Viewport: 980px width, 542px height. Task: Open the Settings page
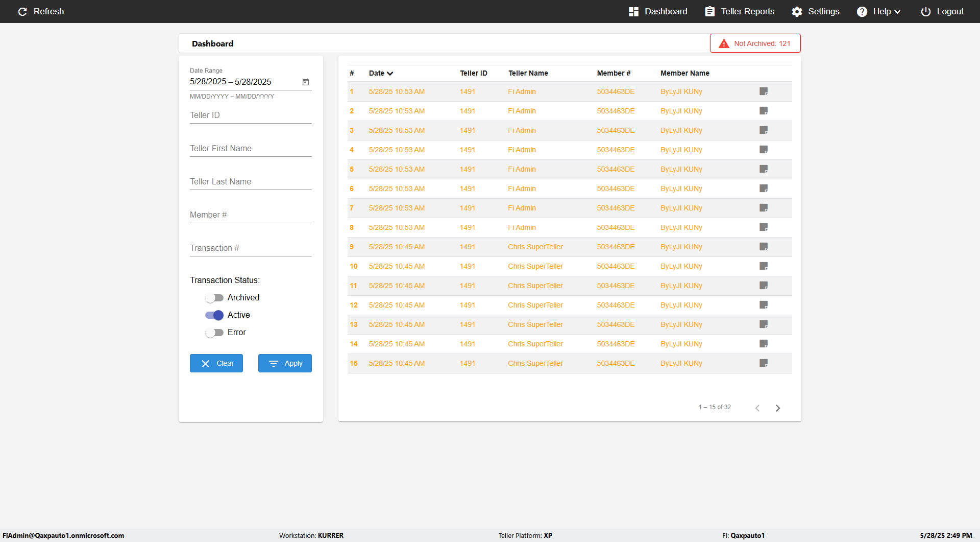(816, 11)
